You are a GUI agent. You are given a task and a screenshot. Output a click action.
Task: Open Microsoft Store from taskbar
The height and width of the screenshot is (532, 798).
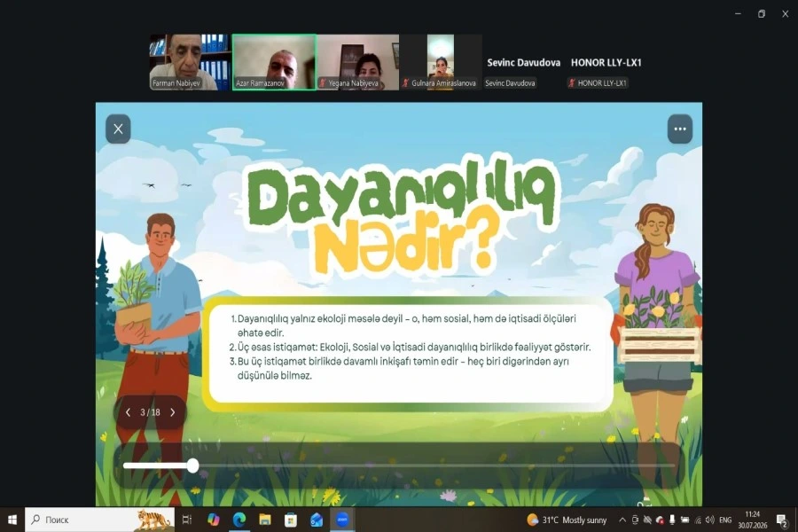[291, 520]
